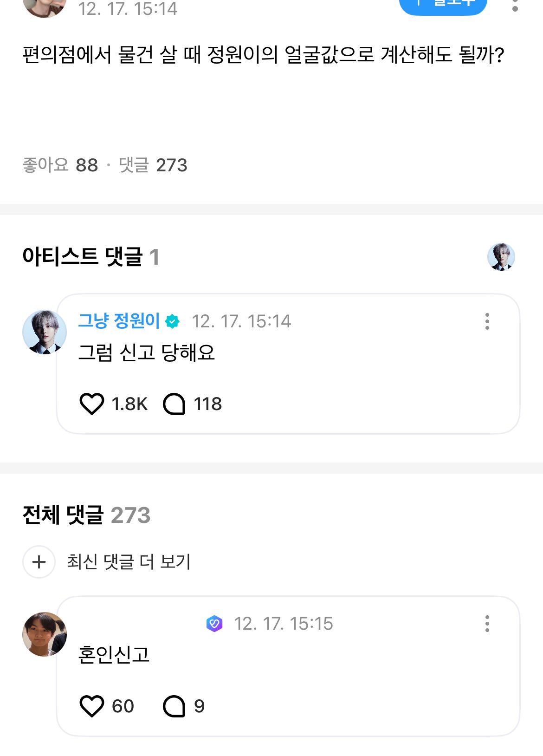543x756 pixels.
Task: Tap the 전체 댓글 273 header
Action: (86, 515)
